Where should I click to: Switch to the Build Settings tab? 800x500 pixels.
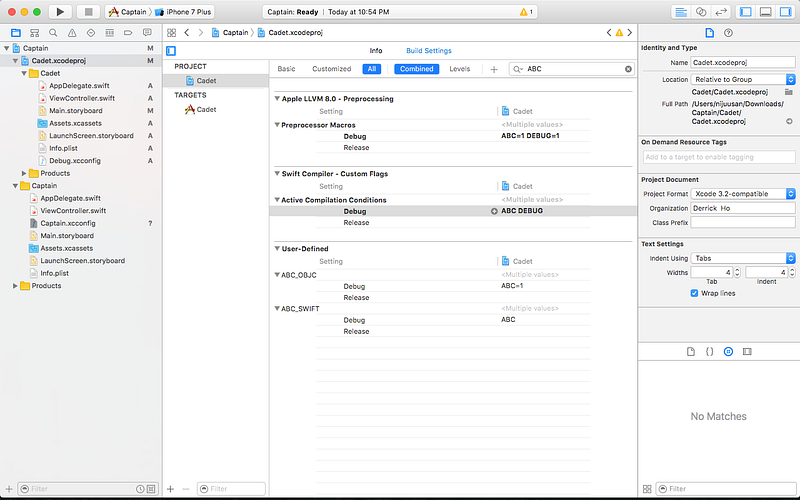(429, 51)
